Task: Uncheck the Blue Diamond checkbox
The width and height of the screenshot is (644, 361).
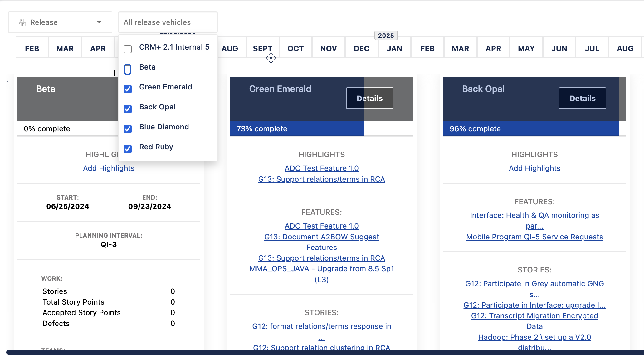Action: point(128,129)
